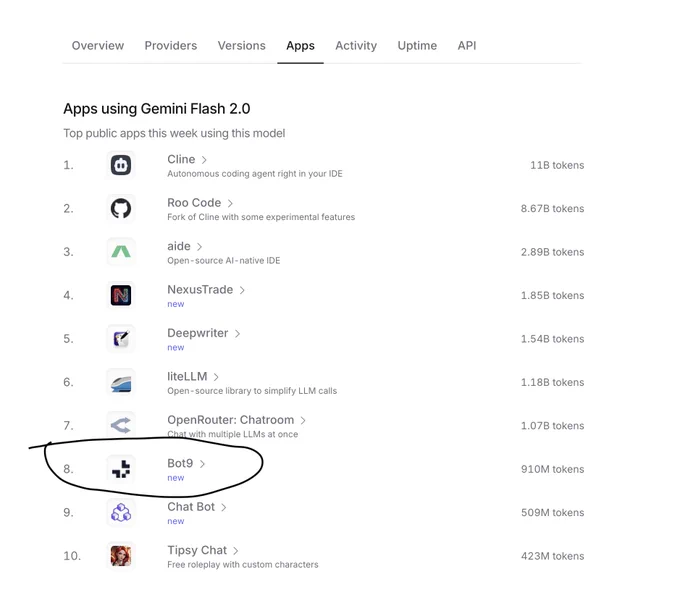The image size is (680, 603).
Task: Click the 'new' tag under Deepwriter
Action: pos(176,347)
